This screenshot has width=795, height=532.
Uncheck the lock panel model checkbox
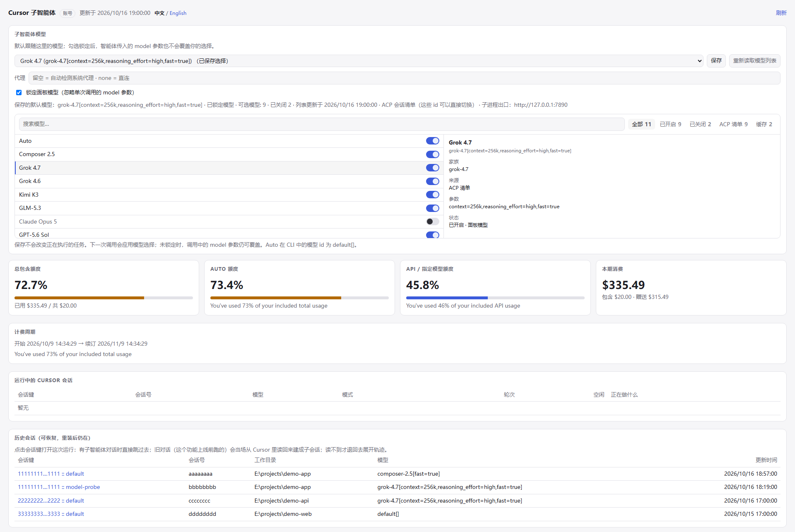19,92
